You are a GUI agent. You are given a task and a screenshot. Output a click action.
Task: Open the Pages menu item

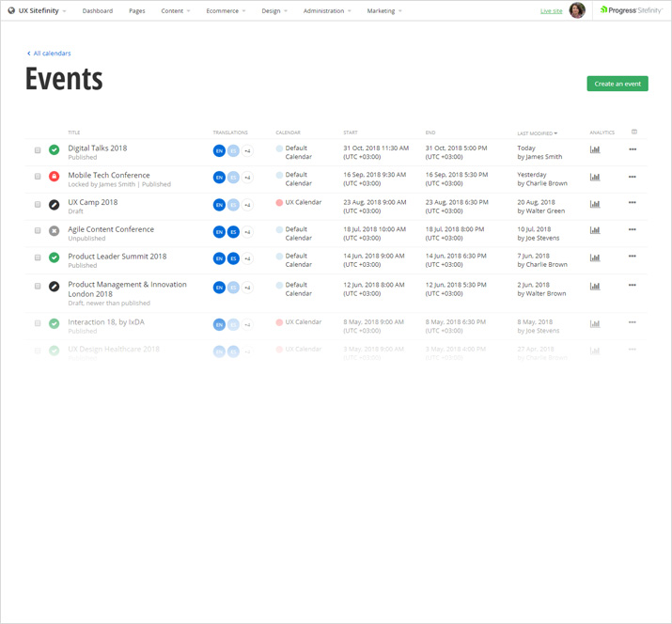pyautogui.click(x=137, y=10)
